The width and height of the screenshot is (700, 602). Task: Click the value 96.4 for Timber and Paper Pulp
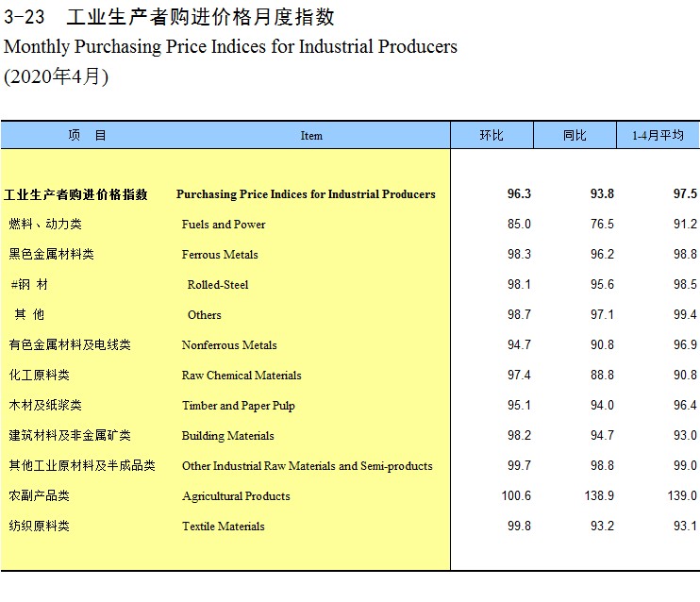point(685,405)
